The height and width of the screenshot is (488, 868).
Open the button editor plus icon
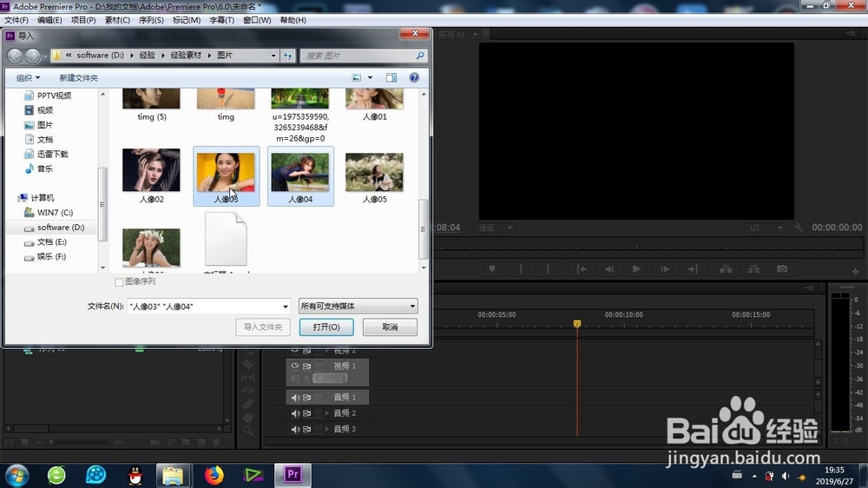pos(855,272)
